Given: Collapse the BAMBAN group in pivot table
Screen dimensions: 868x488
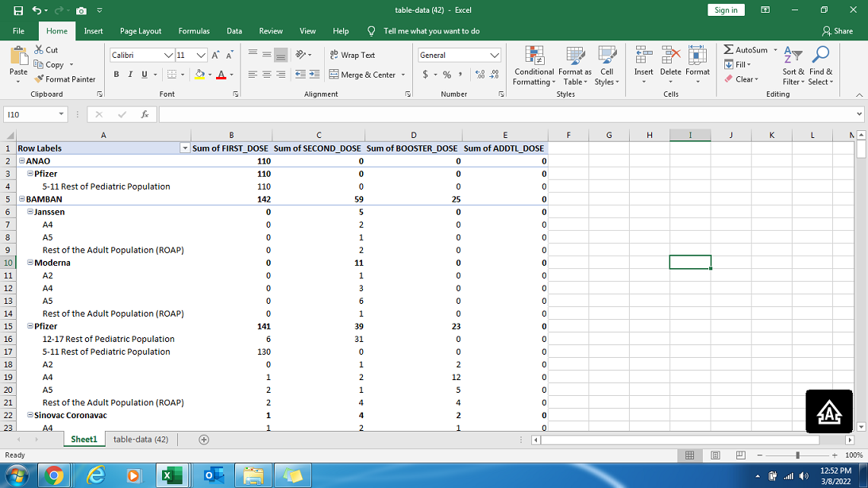Looking at the screenshot, I should point(21,199).
